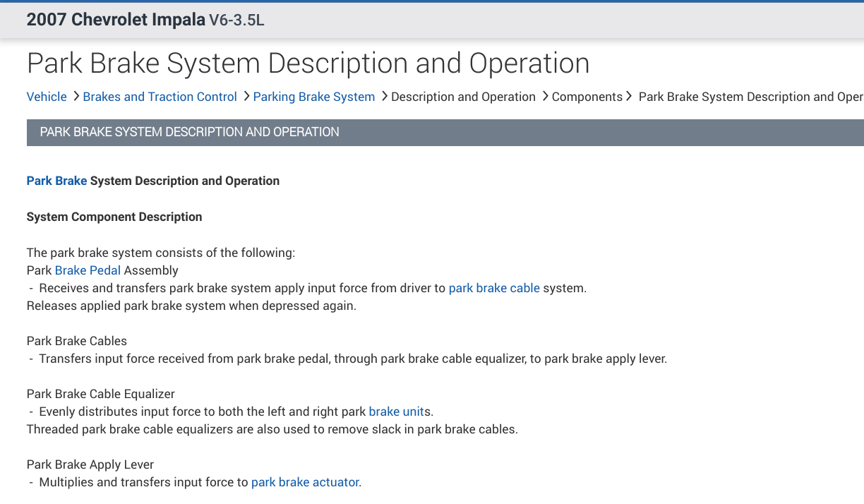864x504 pixels.
Task: Click the last breadcrumb Park Brake System entry
Action: point(750,97)
